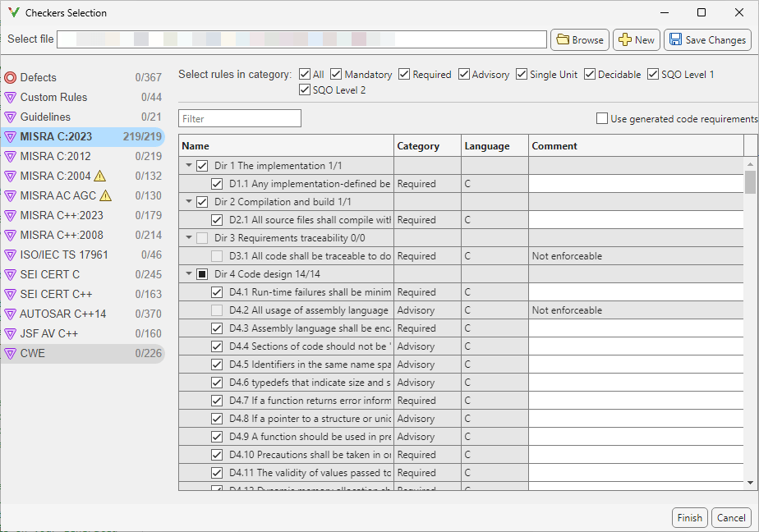Click the purple icon beside SEI CERT C
Image resolution: width=759 pixels, height=532 pixels.
pyautogui.click(x=10, y=274)
